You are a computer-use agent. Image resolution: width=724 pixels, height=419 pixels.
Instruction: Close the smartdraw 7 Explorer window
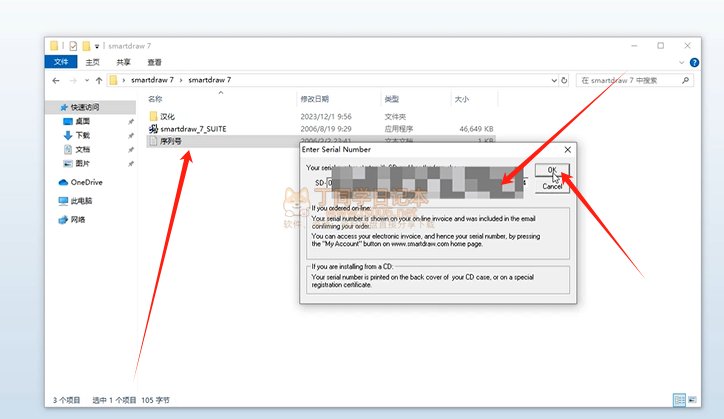pyautogui.click(x=688, y=46)
